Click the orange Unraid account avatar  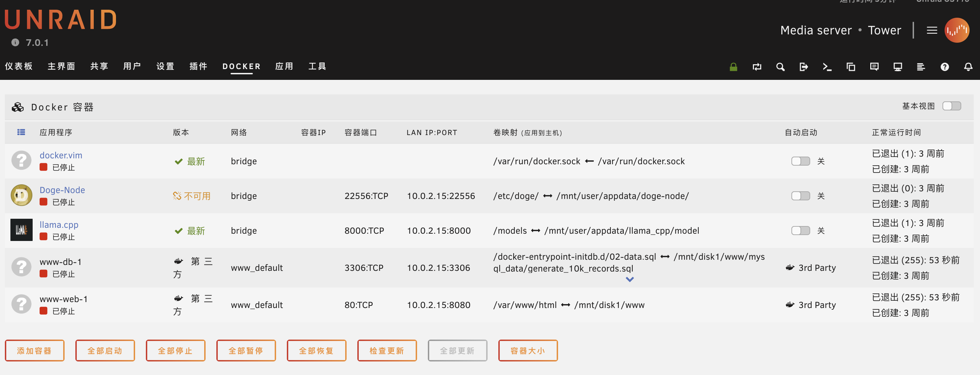pyautogui.click(x=956, y=30)
